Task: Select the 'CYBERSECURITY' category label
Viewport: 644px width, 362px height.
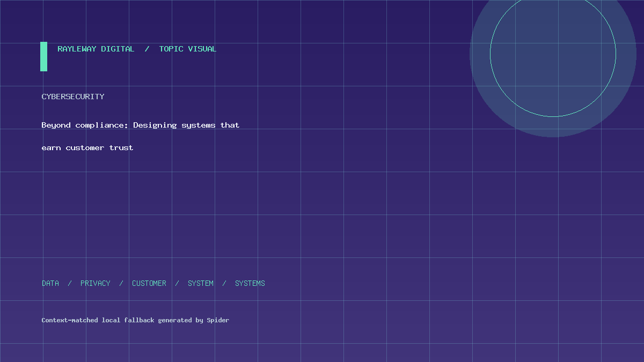Action: (73, 97)
